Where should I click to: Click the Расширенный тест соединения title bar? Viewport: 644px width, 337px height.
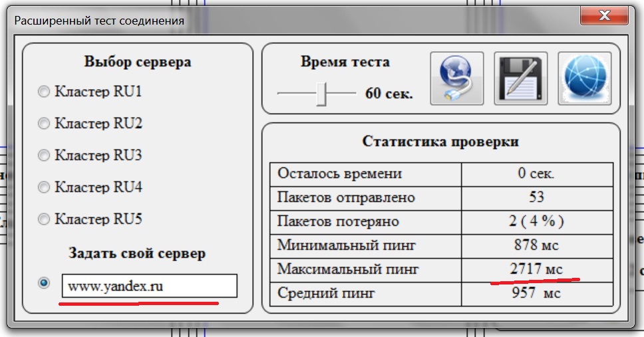pyautogui.click(x=266, y=20)
